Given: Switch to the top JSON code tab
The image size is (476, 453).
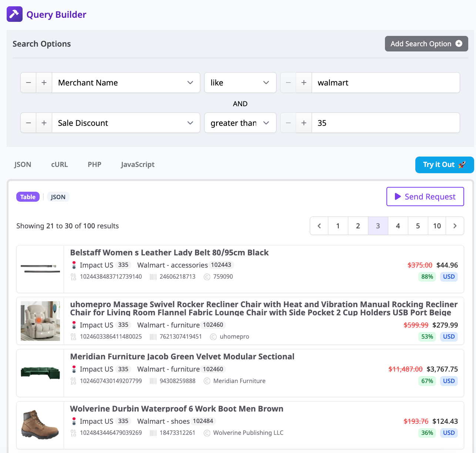Looking at the screenshot, I should click(23, 164).
